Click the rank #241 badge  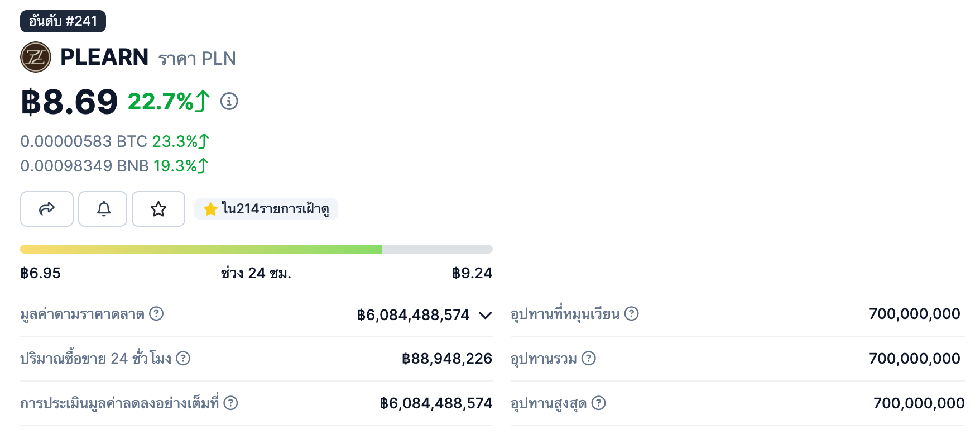click(62, 22)
